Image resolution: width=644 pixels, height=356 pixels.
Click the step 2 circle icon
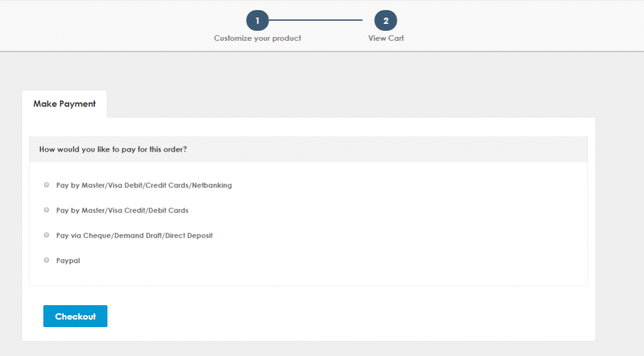[386, 21]
